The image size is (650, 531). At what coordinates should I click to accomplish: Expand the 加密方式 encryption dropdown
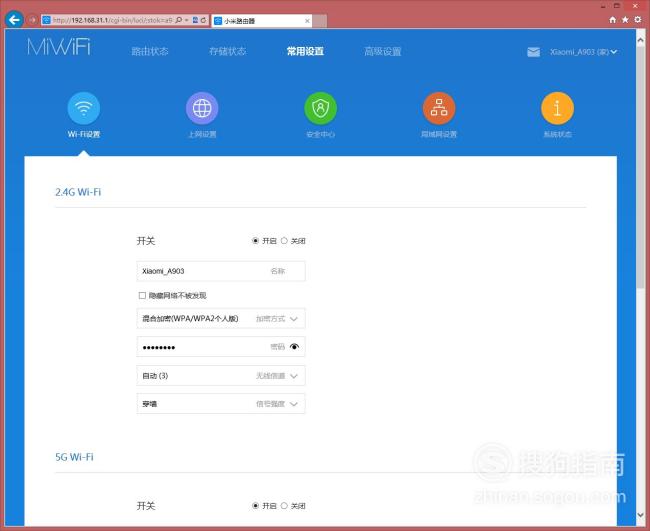(x=294, y=319)
